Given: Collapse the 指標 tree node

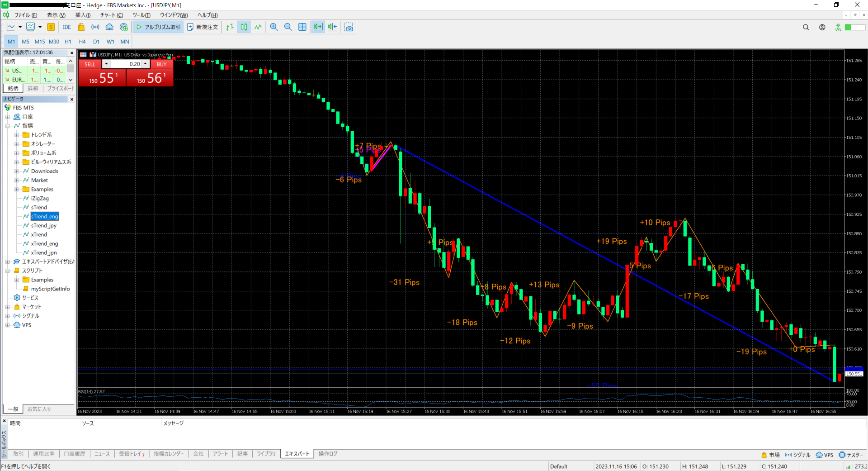Looking at the screenshot, I should point(8,126).
